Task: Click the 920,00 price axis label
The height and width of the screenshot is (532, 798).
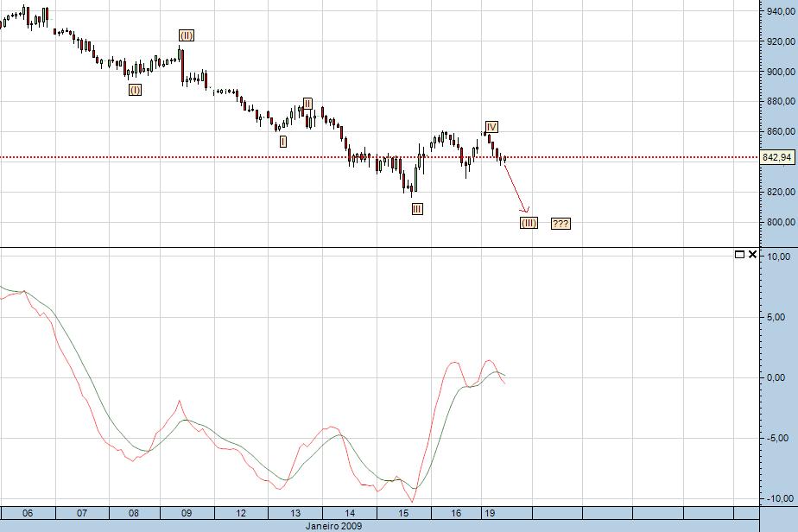Action: tap(780, 41)
